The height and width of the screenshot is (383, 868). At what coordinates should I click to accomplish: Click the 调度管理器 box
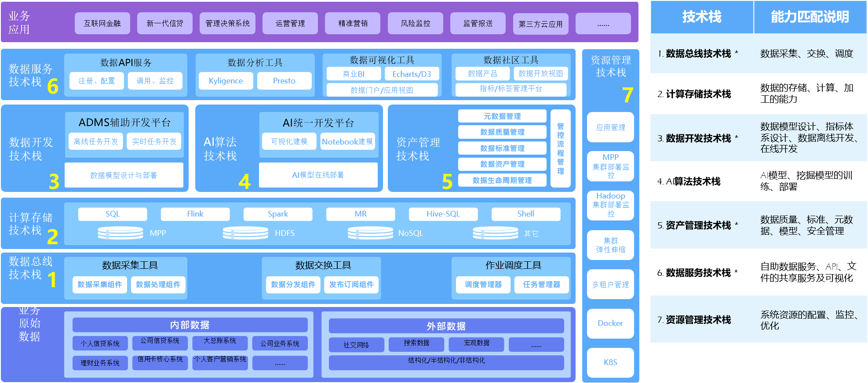483,285
